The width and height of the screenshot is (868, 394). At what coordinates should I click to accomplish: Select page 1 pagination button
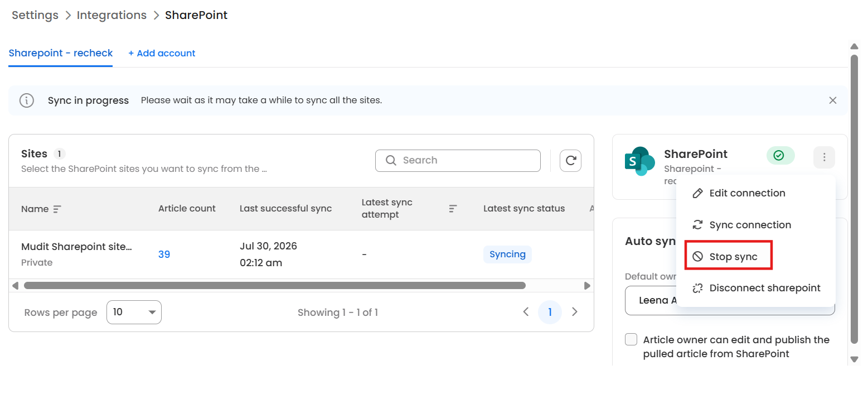[x=550, y=313]
